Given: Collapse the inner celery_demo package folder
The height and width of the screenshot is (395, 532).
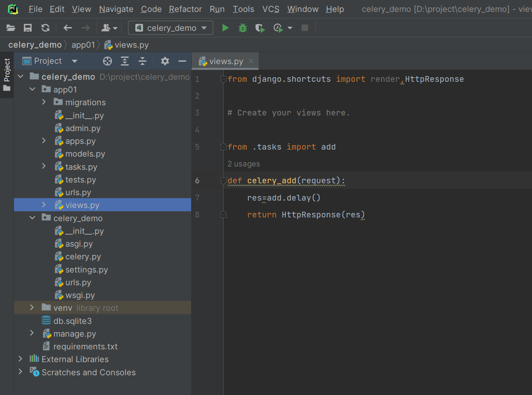Looking at the screenshot, I should (x=32, y=218).
